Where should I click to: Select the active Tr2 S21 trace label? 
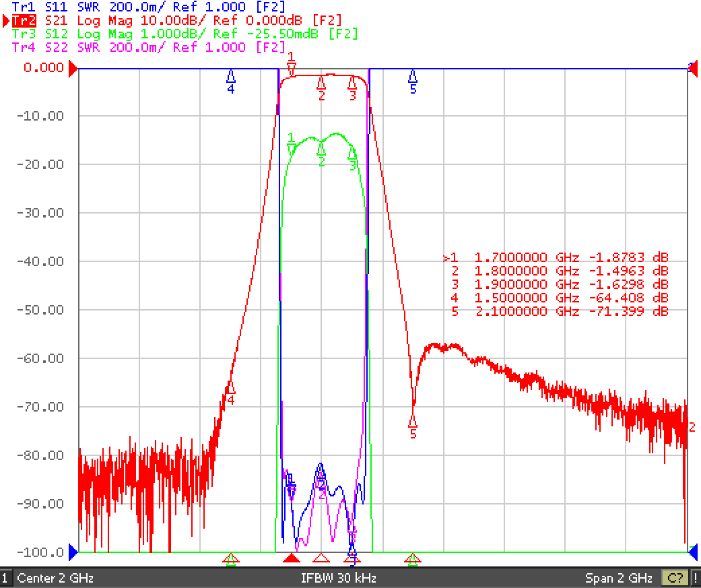pyautogui.click(x=176, y=21)
